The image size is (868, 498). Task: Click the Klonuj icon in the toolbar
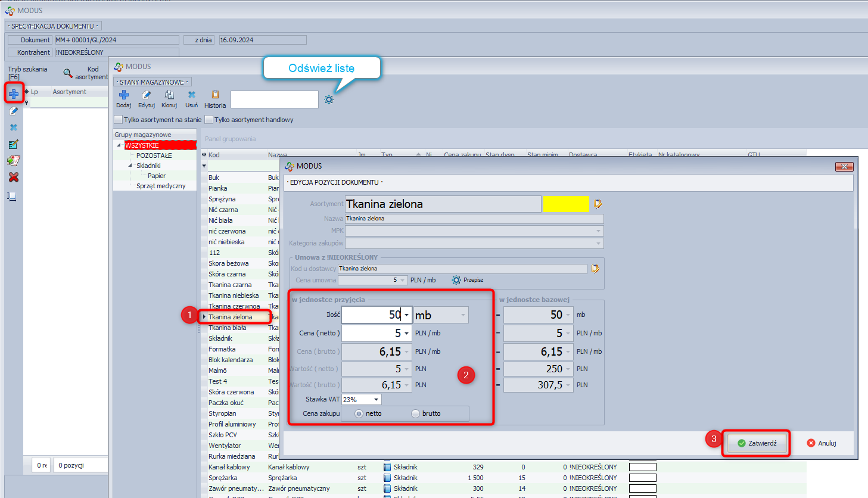click(169, 95)
